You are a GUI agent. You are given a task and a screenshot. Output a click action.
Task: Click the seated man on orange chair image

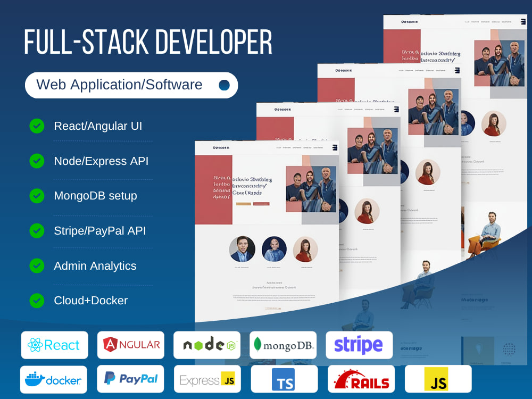(x=485, y=235)
